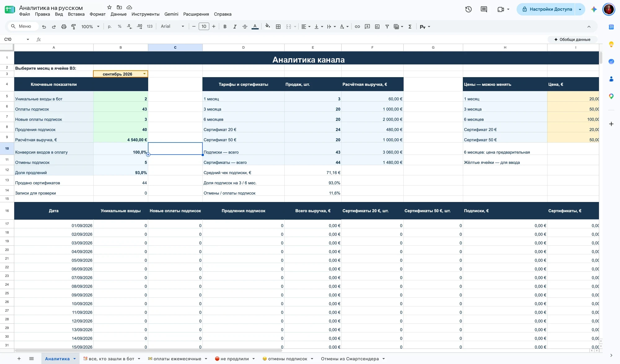The height and width of the screenshot is (364, 620).
Task: Show all comments icon in header
Action: point(484,9)
